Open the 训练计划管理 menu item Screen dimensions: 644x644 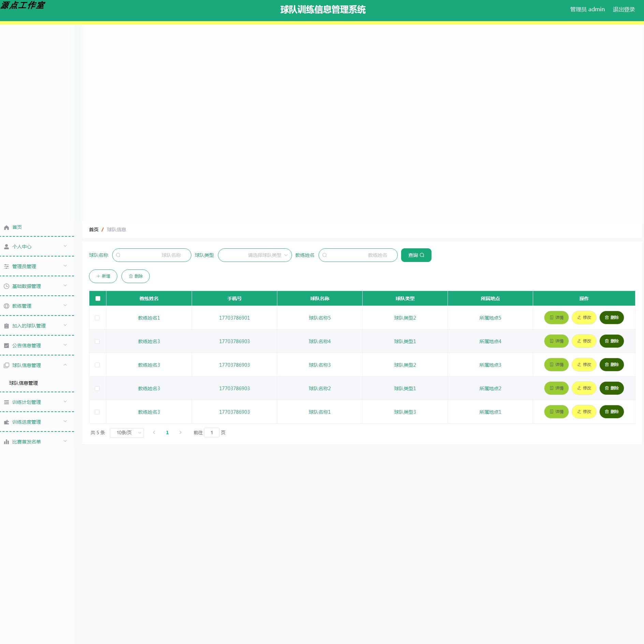coord(26,402)
